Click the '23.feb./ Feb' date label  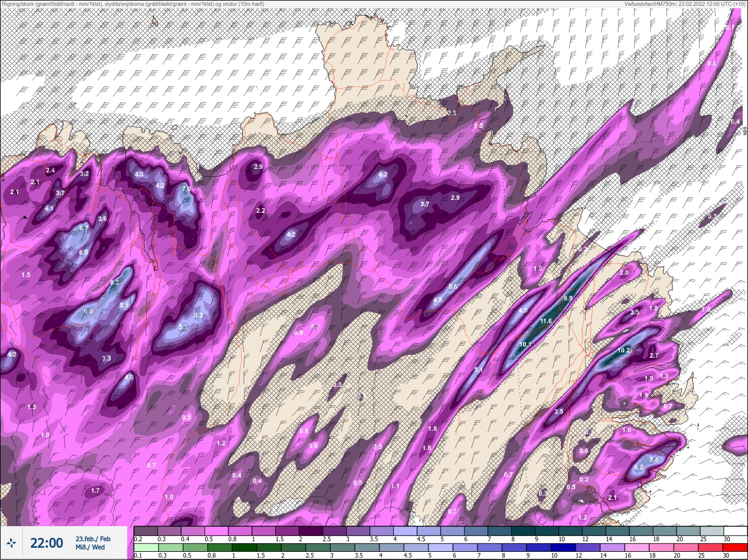click(92, 538)
